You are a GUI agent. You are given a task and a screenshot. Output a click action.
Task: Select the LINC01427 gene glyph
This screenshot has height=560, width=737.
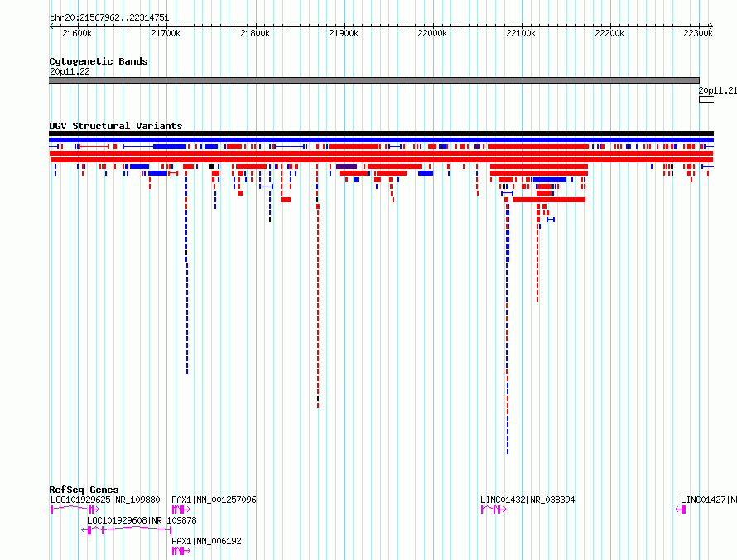[x=681, y=509]
